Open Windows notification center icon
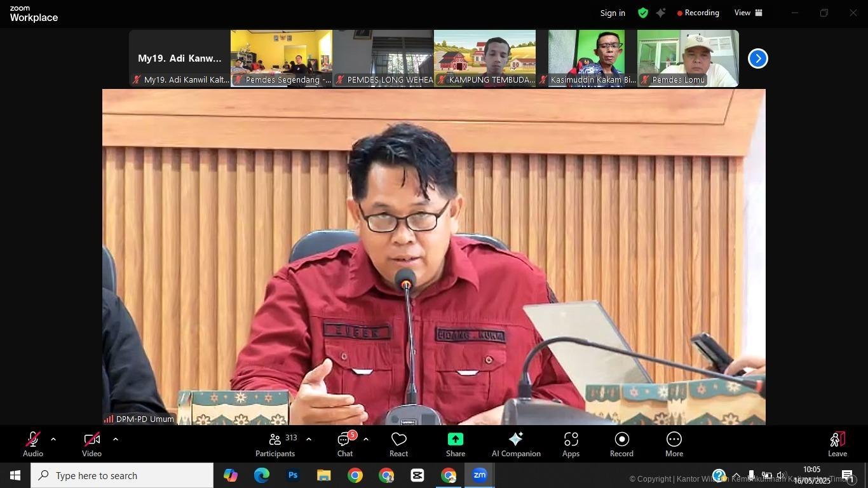The height and width of the screenshot is (488, 868). point(848,475)
